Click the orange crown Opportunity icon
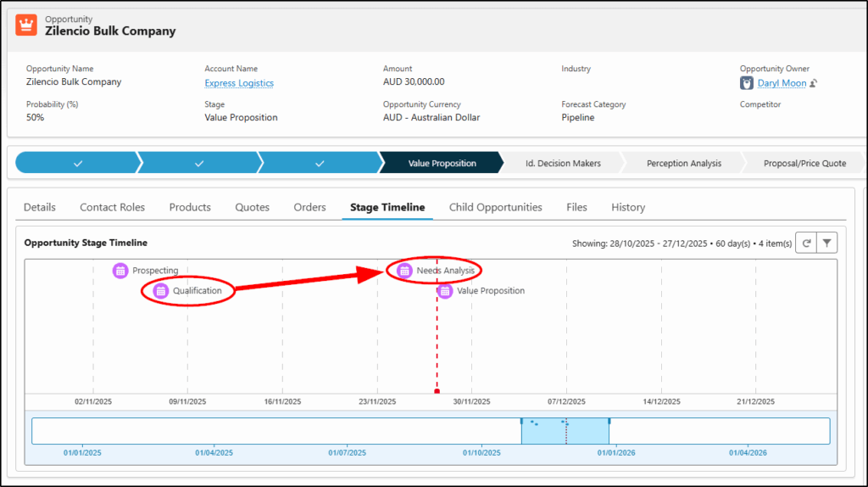Image resolution: width=868 pixels, height=487 pixels. 27,25
